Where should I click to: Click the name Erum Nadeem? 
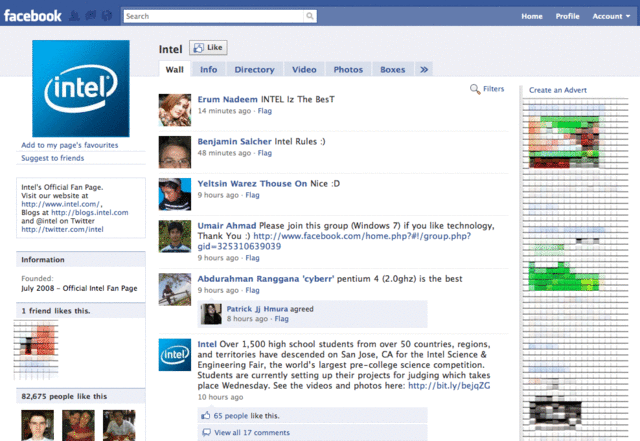pos(227,99)
